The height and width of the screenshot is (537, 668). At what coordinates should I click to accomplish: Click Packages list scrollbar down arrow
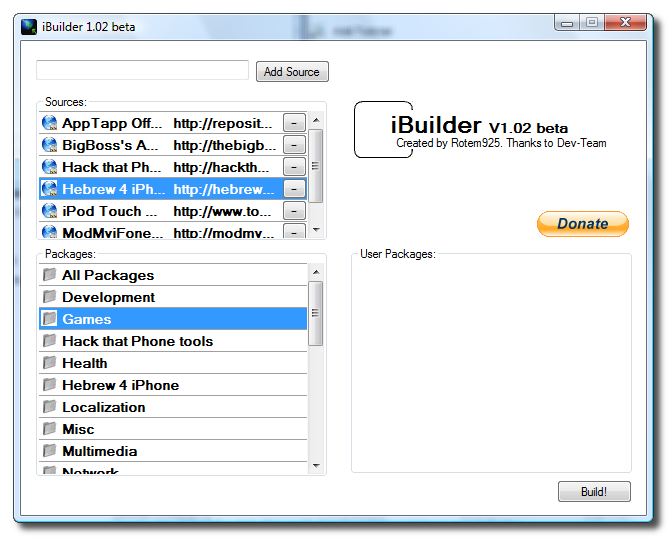[316, 465]
